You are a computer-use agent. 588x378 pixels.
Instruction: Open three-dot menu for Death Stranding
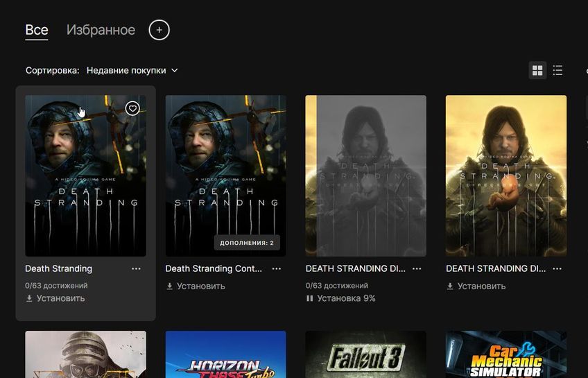[136, 268]
